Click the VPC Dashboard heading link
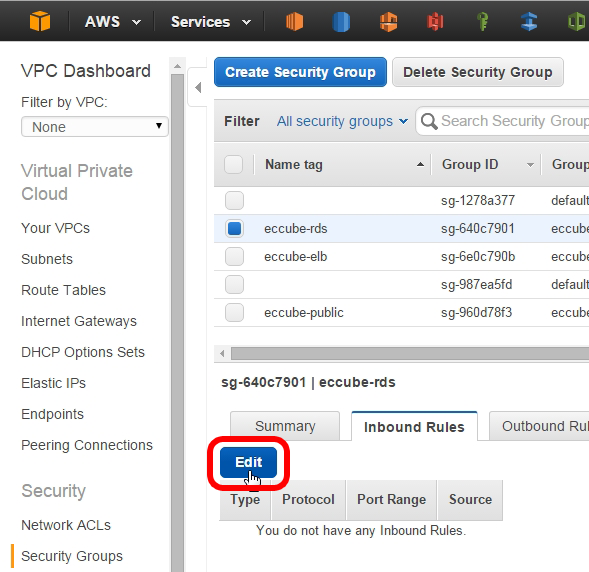This screenshot has width=589, height=572. pos(86,71)
